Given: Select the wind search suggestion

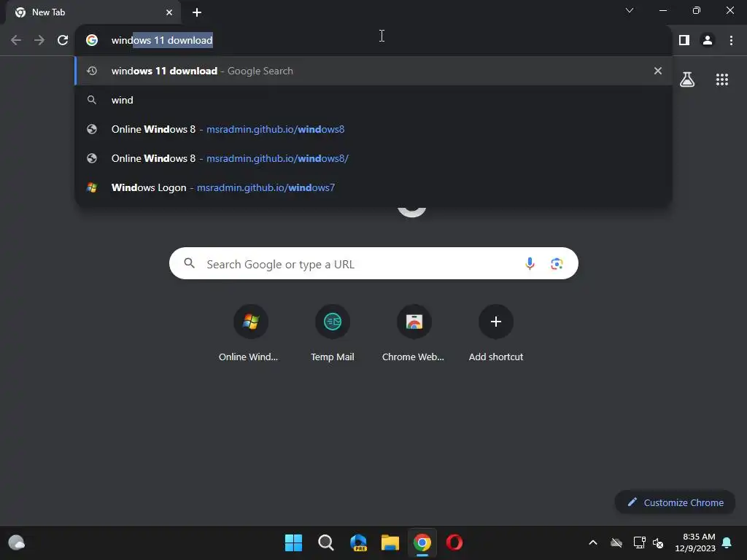Looking at the screenshot, I should pos(373,100).
